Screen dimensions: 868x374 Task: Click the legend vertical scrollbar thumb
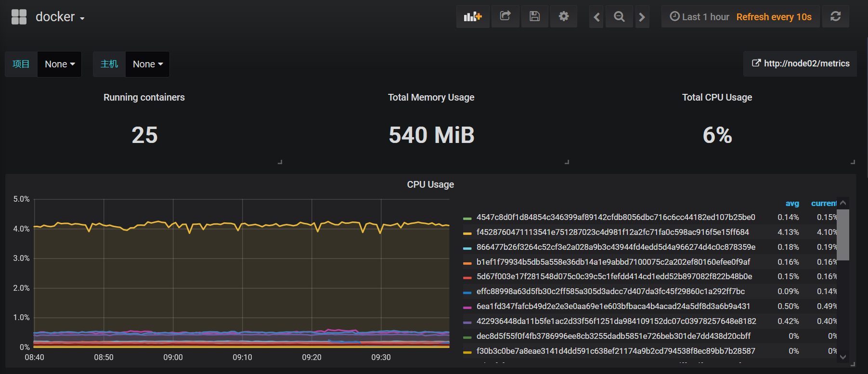tap(843, 234)
